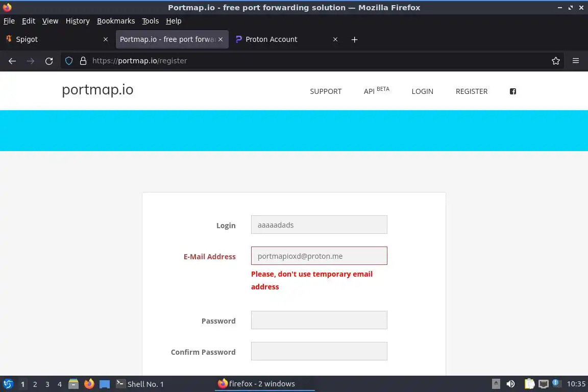Screen dimensions: 588x392
Task: Visit portmap.io Facebook page icon
Action: [x=513, y=91]
